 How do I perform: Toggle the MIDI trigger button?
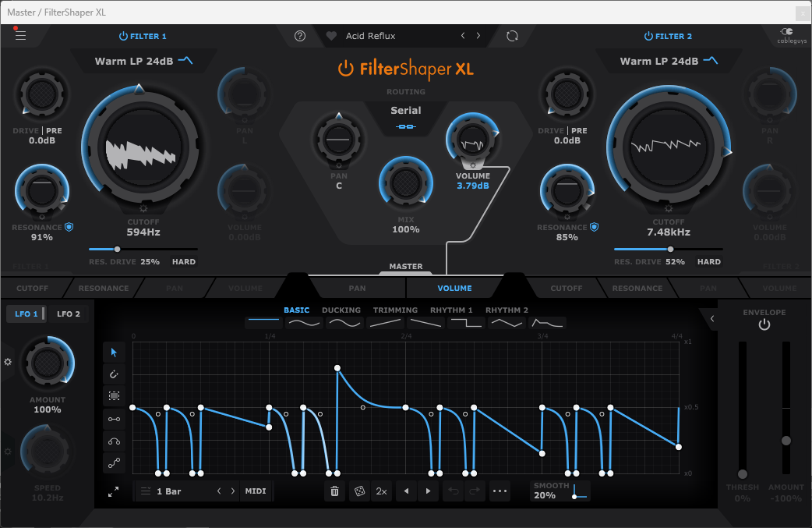click(x=256, y=491)
